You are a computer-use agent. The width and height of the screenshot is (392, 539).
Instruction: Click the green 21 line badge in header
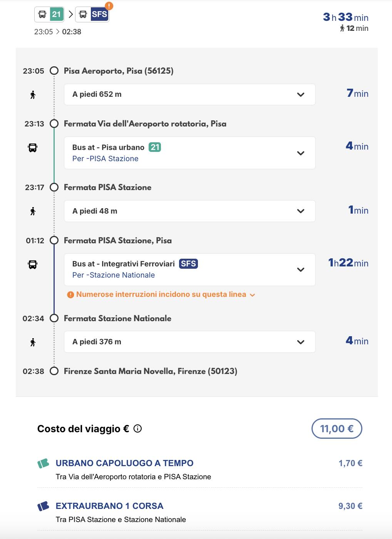(57, 14)
